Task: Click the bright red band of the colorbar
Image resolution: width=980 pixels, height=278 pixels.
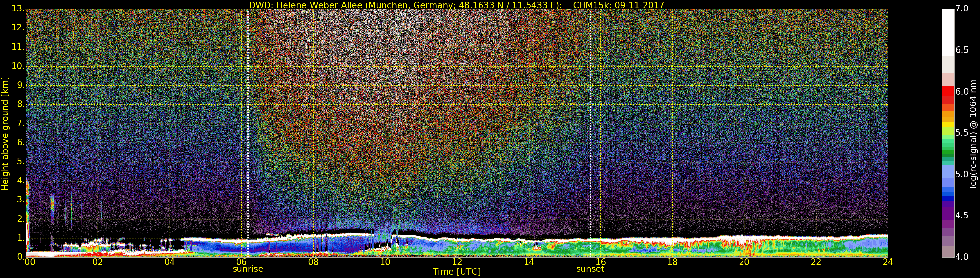Action: 948,91
